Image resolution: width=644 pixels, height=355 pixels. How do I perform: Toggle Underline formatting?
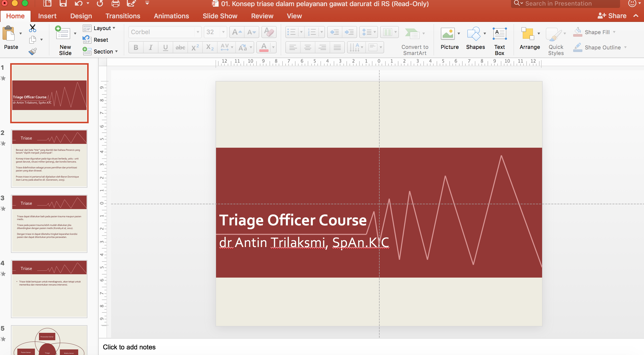pos(165,47)
